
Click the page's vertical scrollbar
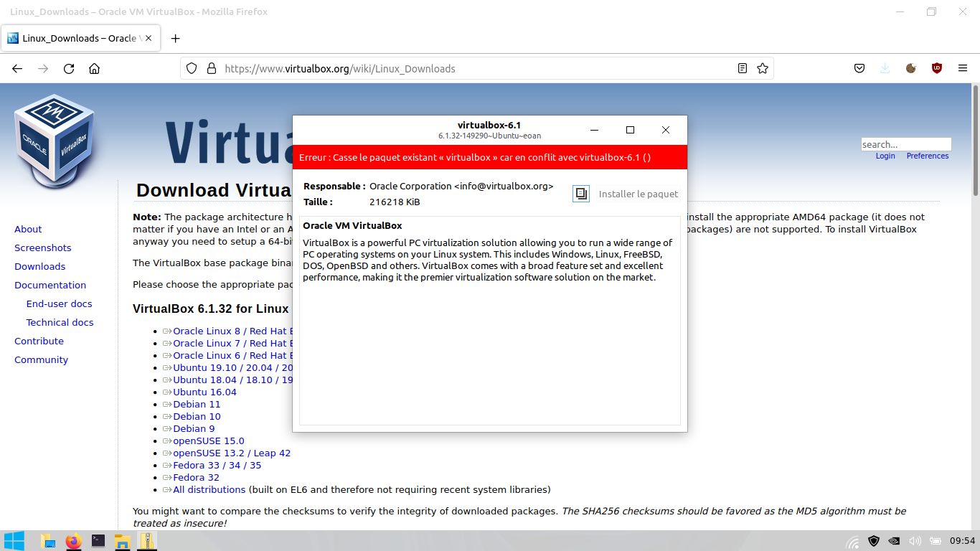pos(975,140)
